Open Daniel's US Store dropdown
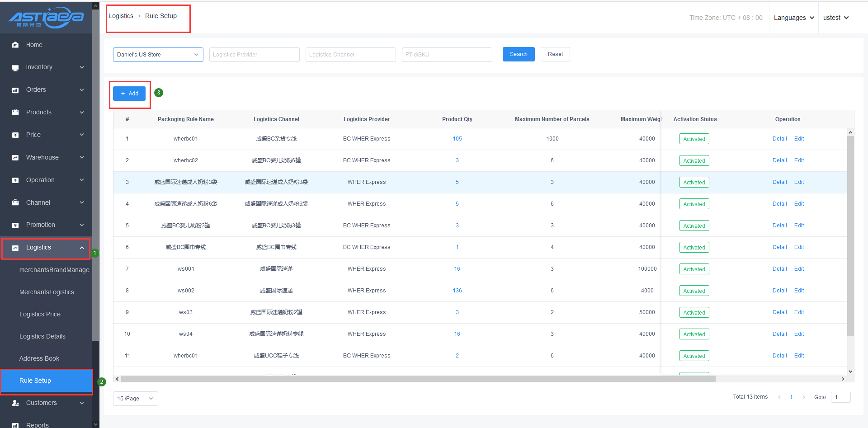 click(x=158, y=55)
